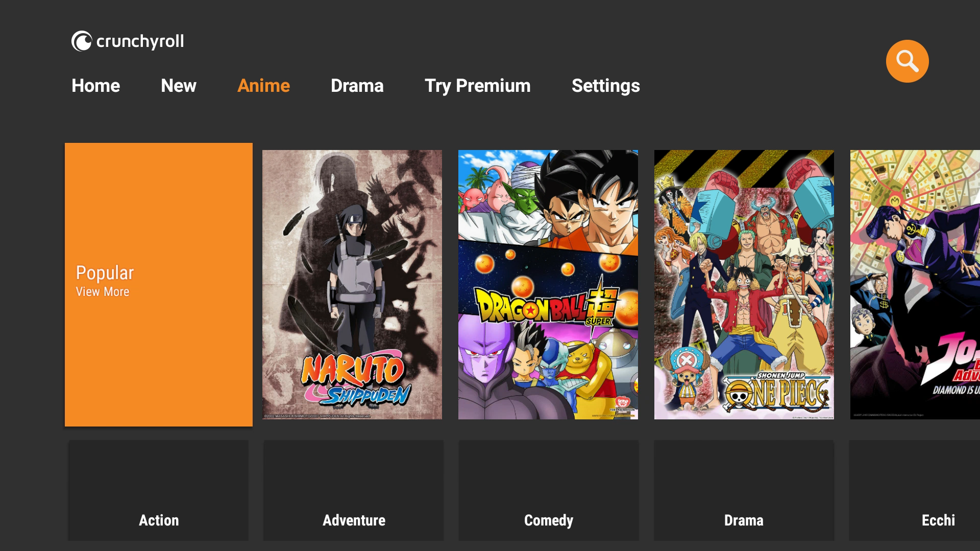Select the JoJo's Adventure thumbnail

click(x=915, y=284)
